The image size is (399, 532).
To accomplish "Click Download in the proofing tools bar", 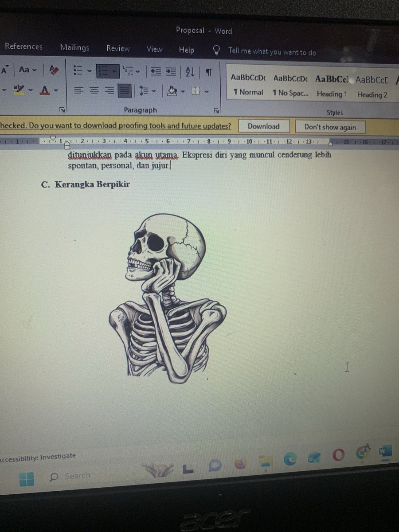I will click(x=264, y=126).
